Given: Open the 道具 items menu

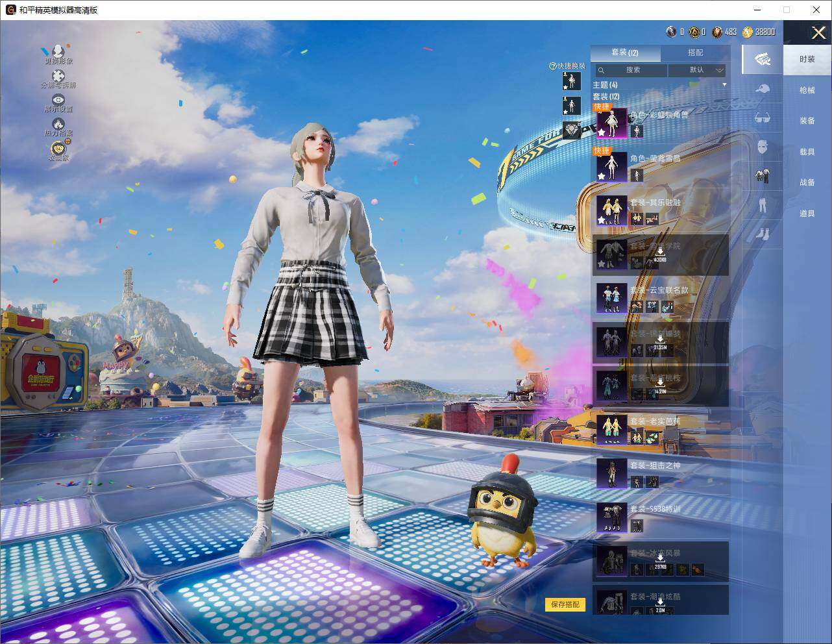Looking at the screenshot, I should (x=807, y=214).
